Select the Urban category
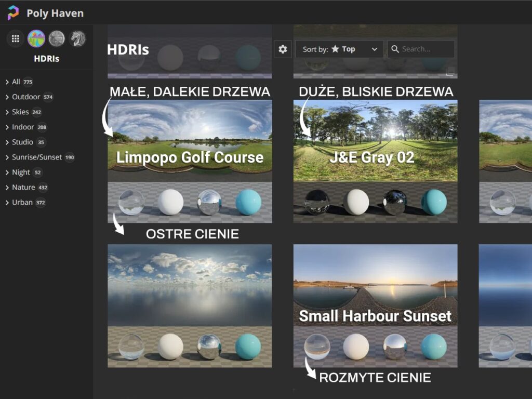This screenshot has width=532, height=399. click(22, 203)
